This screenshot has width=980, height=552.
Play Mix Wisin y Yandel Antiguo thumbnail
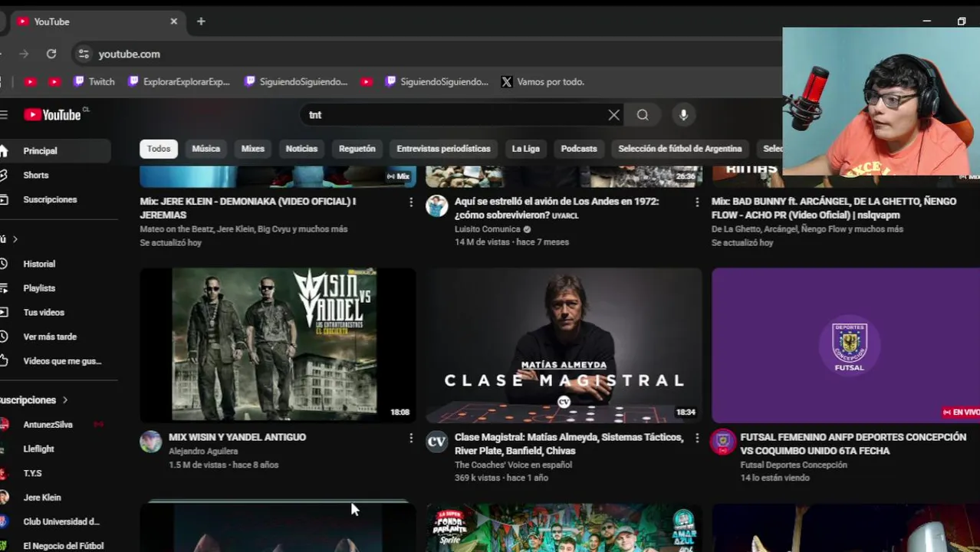click(278, 345)
